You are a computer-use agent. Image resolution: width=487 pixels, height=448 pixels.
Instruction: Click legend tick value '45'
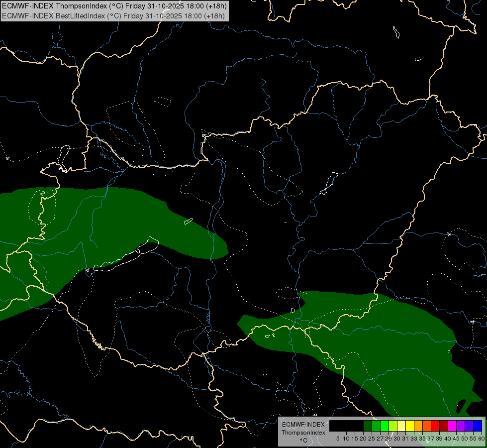[x=456, y=439]
